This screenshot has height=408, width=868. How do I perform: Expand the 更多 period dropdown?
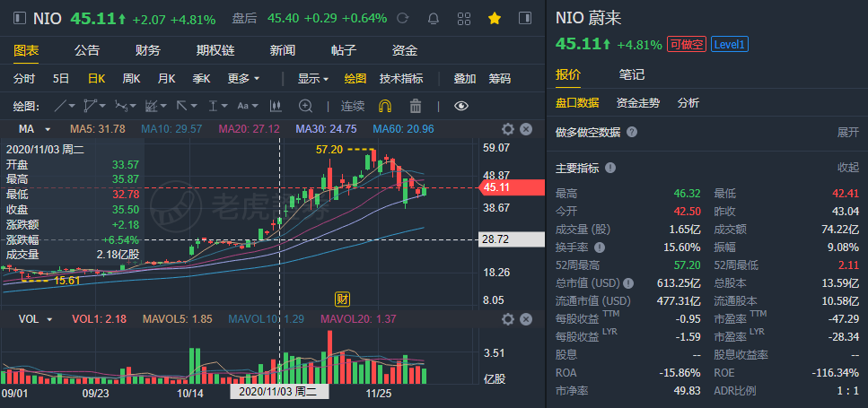[x=243, y=79]
